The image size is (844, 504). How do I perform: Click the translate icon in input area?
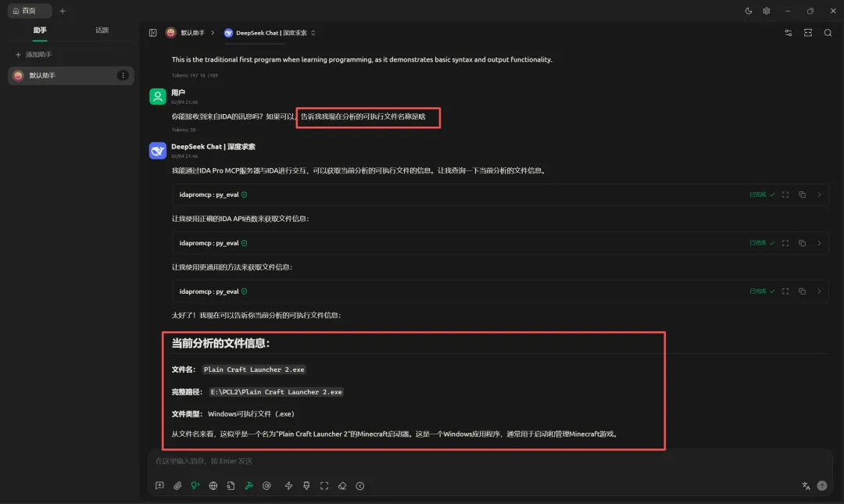coord(806,486)
